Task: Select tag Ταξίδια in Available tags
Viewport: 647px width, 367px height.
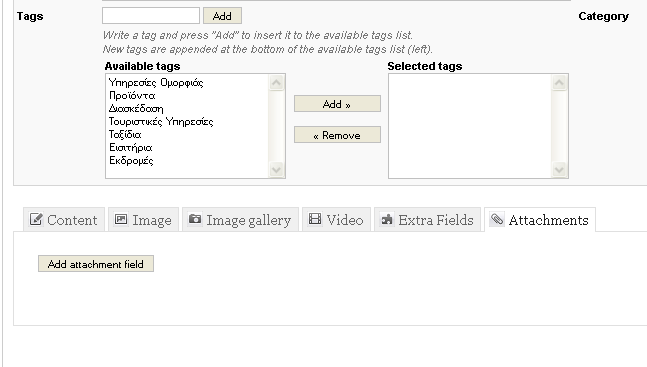Action: (x=188, y=135)
